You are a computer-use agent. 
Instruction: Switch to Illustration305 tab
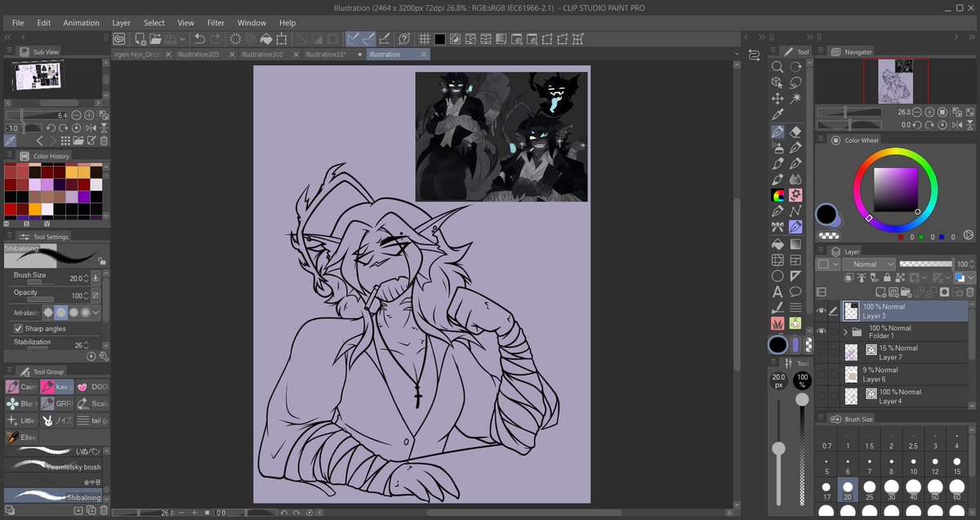(x=197, y=54)
